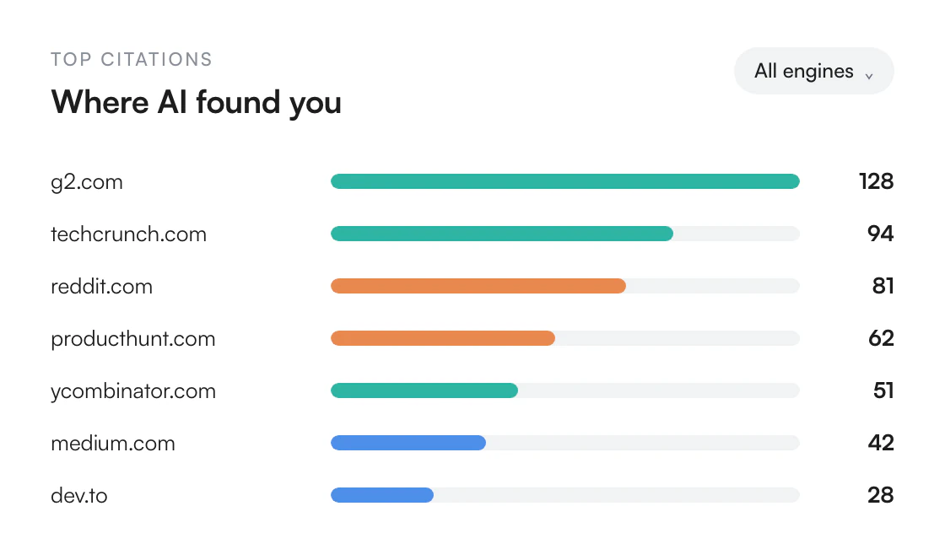The image size is (945, 560).
Task: Click the Where AI found you heading
Action: pos(196,102)
